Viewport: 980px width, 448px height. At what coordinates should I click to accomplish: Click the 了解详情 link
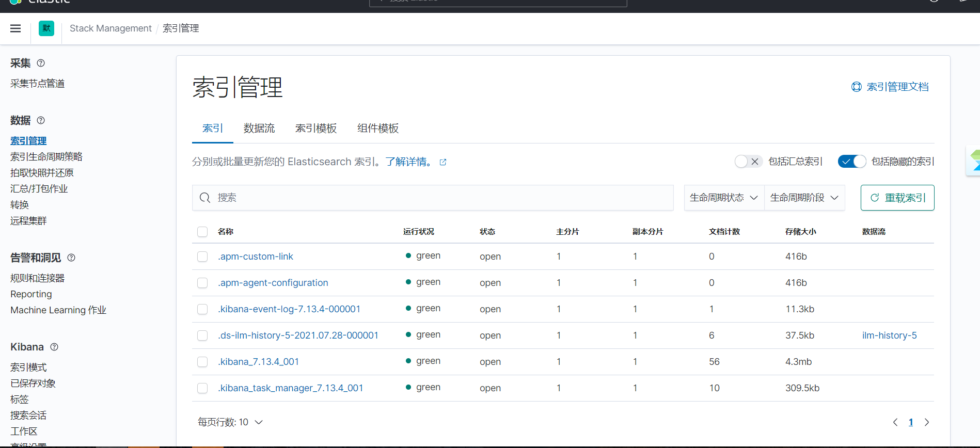pyautogui.click(x=408, y=162)
